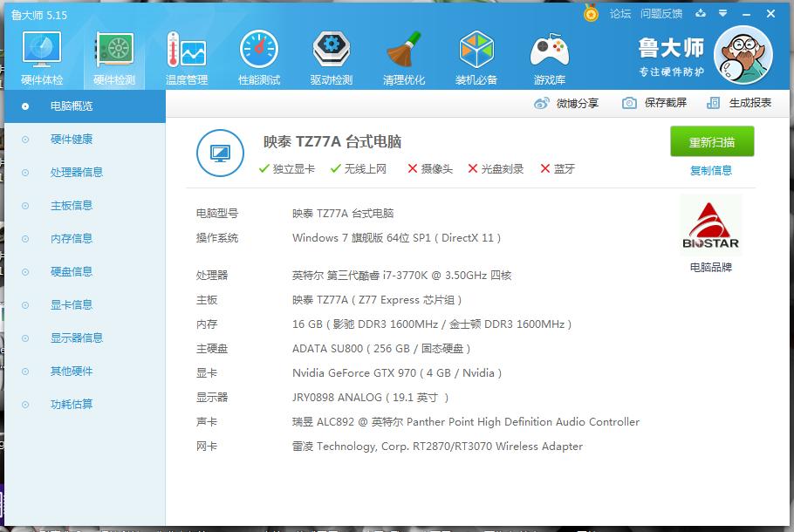Click the 复制信息 copy info link
The height and width of the screenshot is (532, 794).
713,169
